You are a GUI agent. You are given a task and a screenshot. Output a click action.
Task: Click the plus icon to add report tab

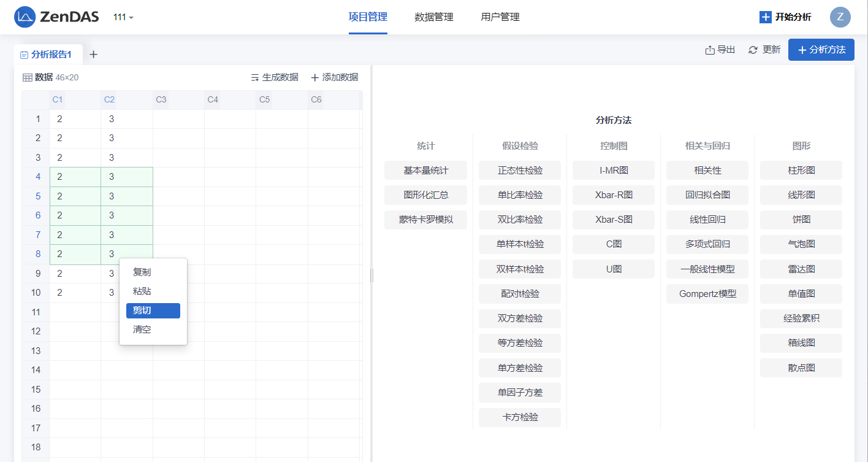(x=93, y=55)
